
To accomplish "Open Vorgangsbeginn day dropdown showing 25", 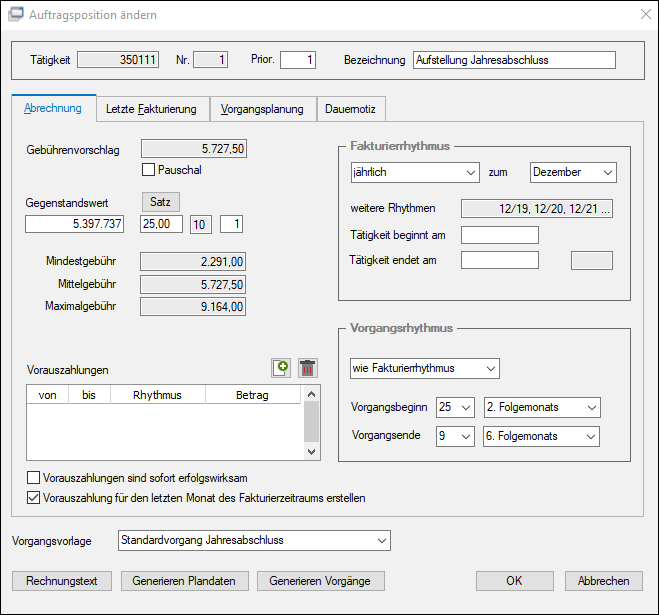I will (455, 407).
